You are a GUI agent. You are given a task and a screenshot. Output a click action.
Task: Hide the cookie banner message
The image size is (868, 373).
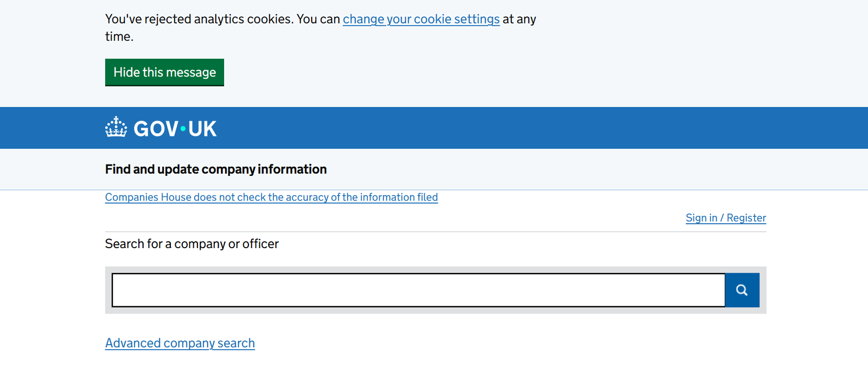tap(164, 72)
